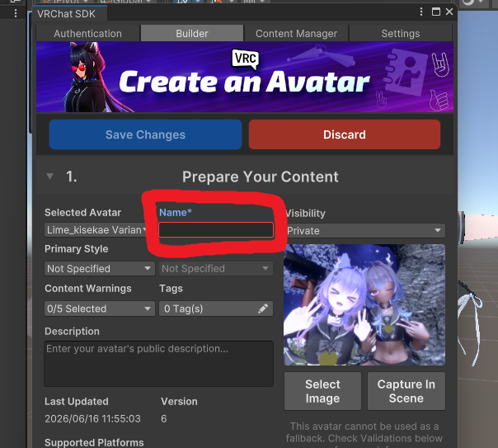The height and width of the screenshot is (448, 498).
Task: Click the Create an Avatar banner
Action: 245,78
